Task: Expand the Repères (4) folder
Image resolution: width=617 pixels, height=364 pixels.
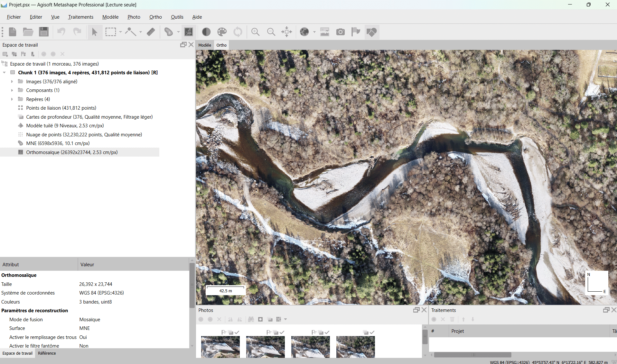Action: point(12,99)
